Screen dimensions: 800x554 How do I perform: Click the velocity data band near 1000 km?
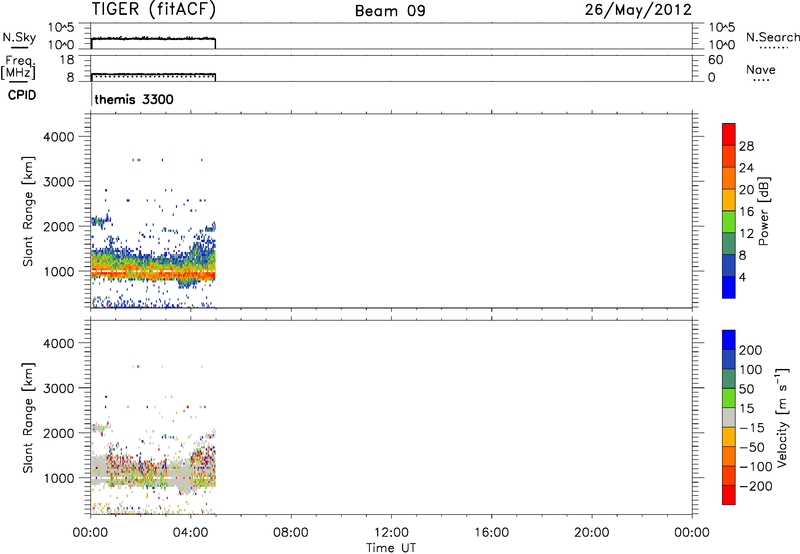coord(153,474)
